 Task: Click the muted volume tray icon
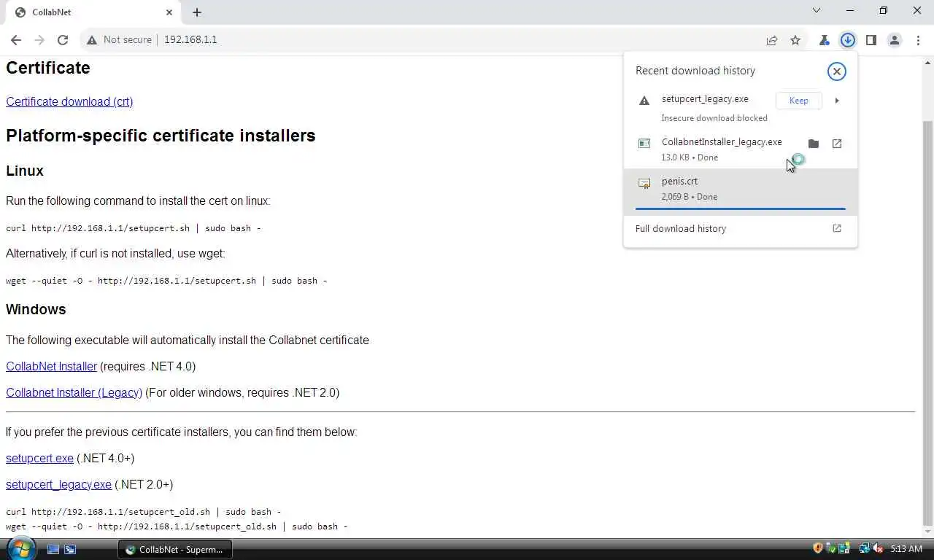878,548
